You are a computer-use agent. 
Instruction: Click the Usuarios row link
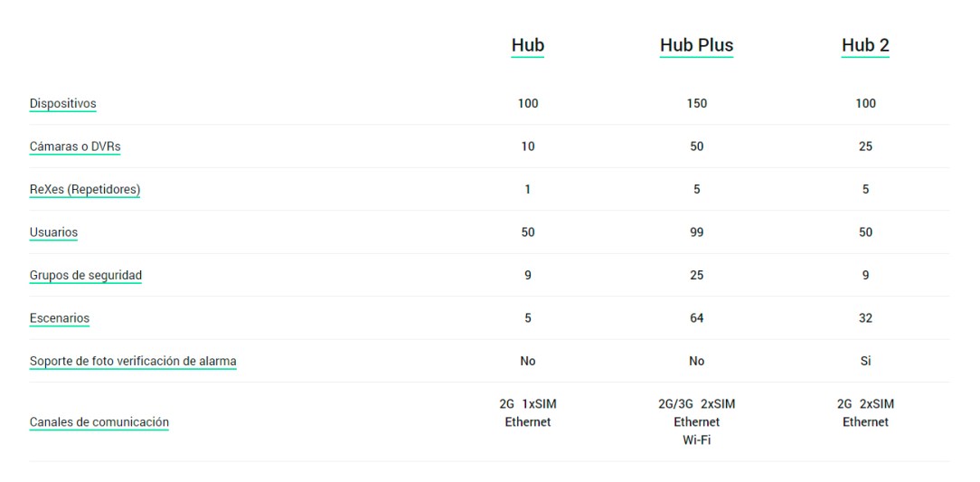(53, 232)
